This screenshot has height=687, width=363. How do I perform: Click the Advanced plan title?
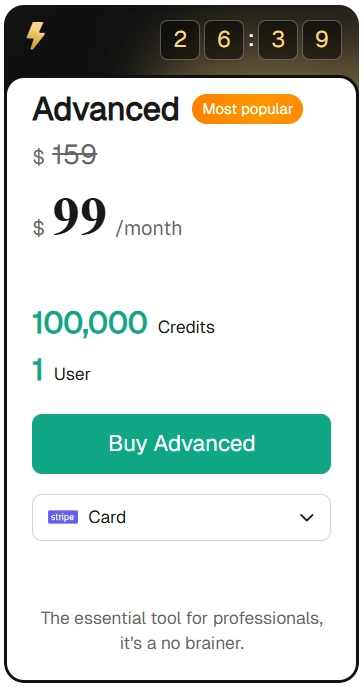tap(106, 109)
